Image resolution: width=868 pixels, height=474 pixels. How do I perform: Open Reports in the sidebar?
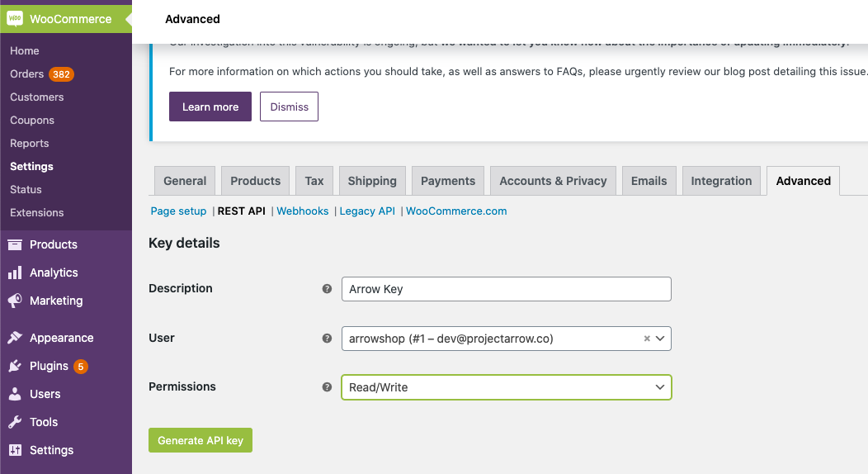click(30, 144)
